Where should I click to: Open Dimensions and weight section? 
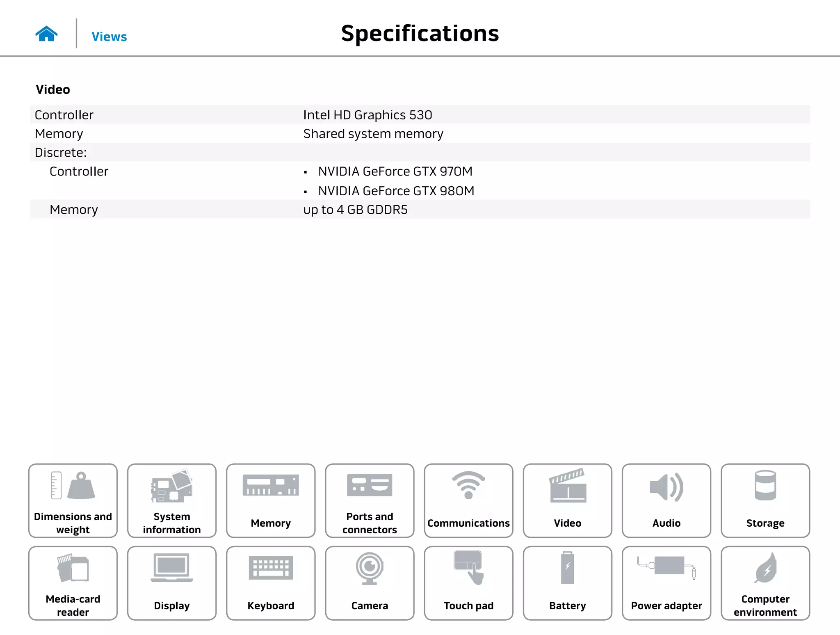(73, 500)
